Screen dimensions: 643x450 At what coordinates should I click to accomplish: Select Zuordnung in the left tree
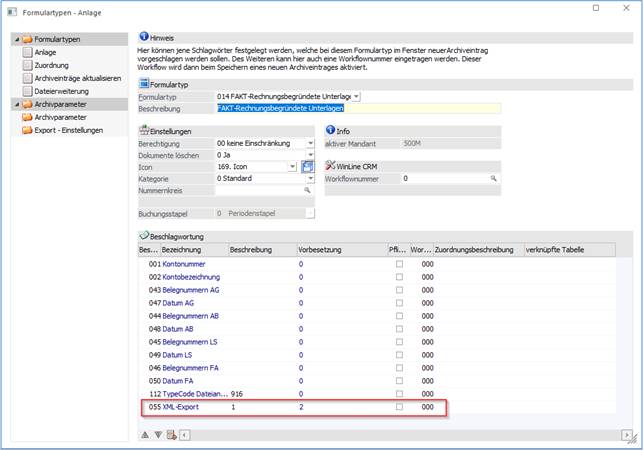pyautogui.click(x=52, y=64)
